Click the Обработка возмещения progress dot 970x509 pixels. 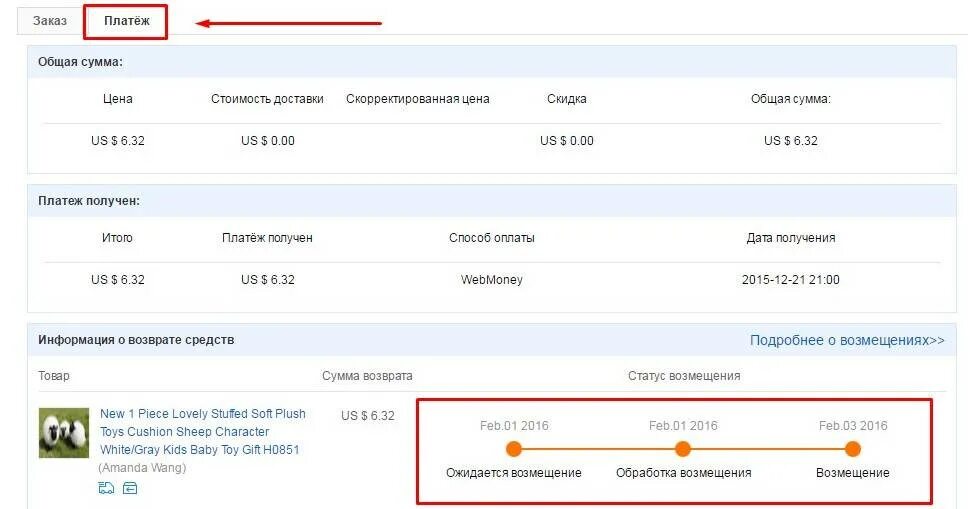tap(683, 449)
